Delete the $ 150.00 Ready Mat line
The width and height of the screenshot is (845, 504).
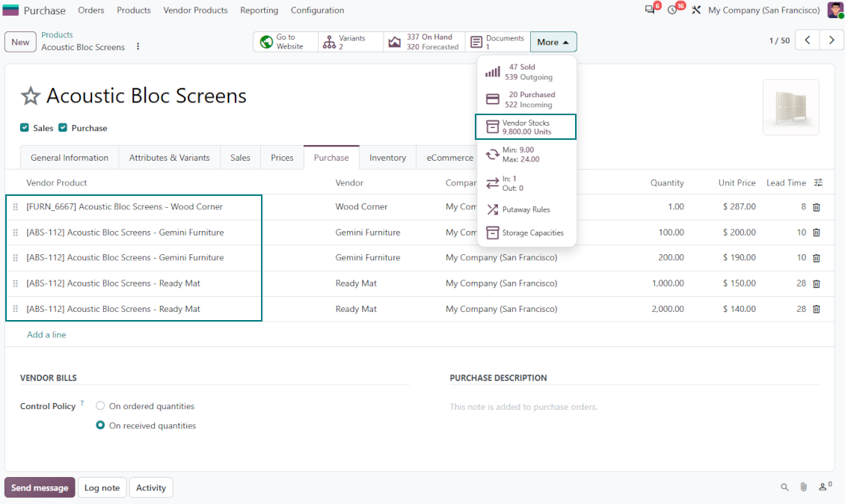(x=817, y=283)
